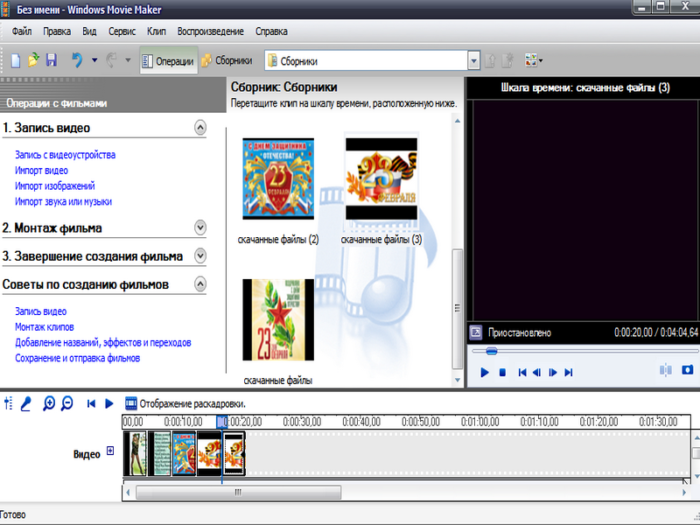Click Импорт звука или музыки link

coord(63,202)
